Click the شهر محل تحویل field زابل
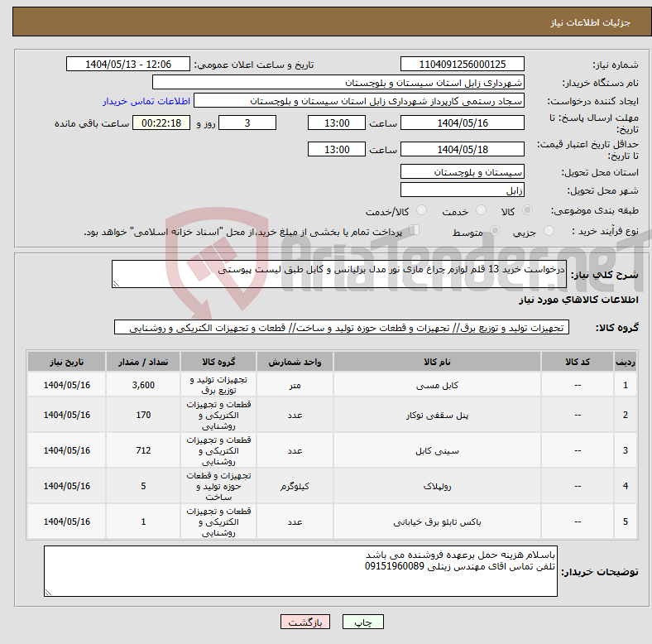The image size is (652, 644). 463,190
